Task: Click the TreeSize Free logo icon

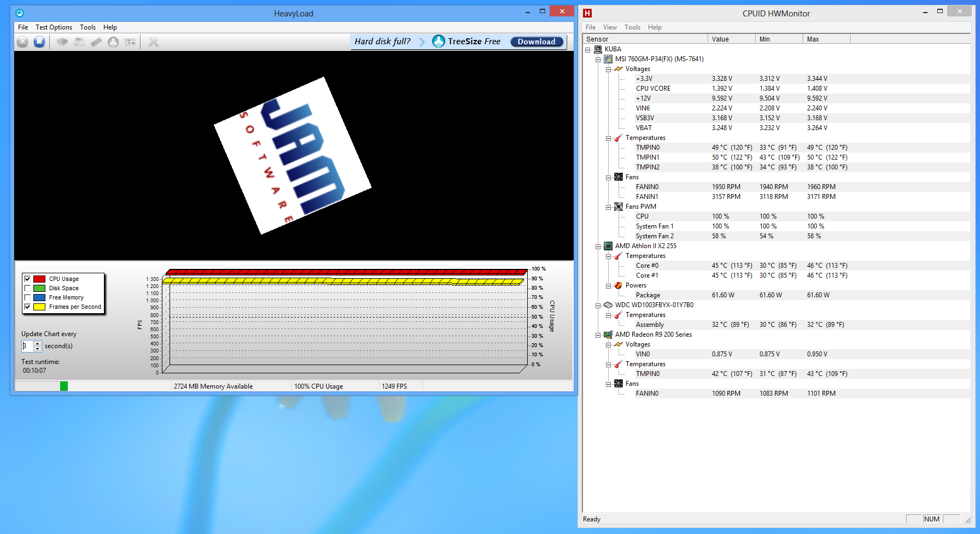Action: (439, 42)
